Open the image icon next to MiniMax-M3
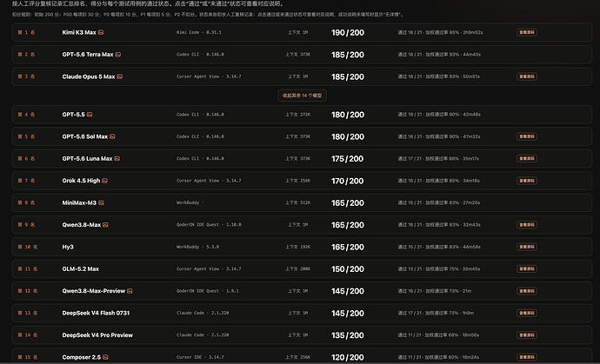This screenshot has width=600, height=364. pos(101,202)
